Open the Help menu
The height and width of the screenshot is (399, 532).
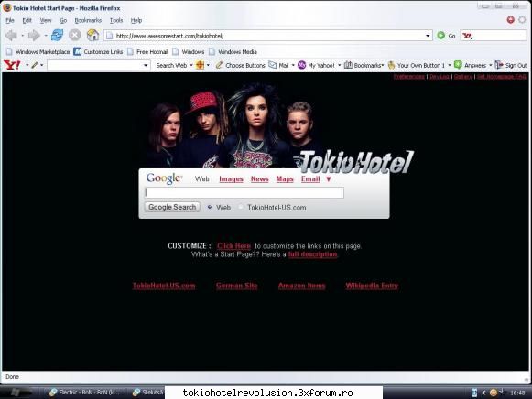click(136, 20)
